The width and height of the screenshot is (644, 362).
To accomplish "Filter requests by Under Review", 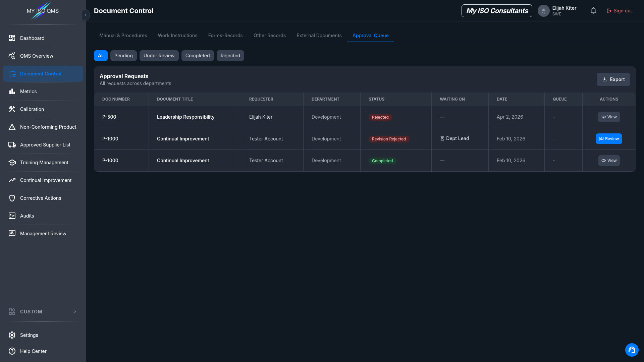I will point(159,56).
